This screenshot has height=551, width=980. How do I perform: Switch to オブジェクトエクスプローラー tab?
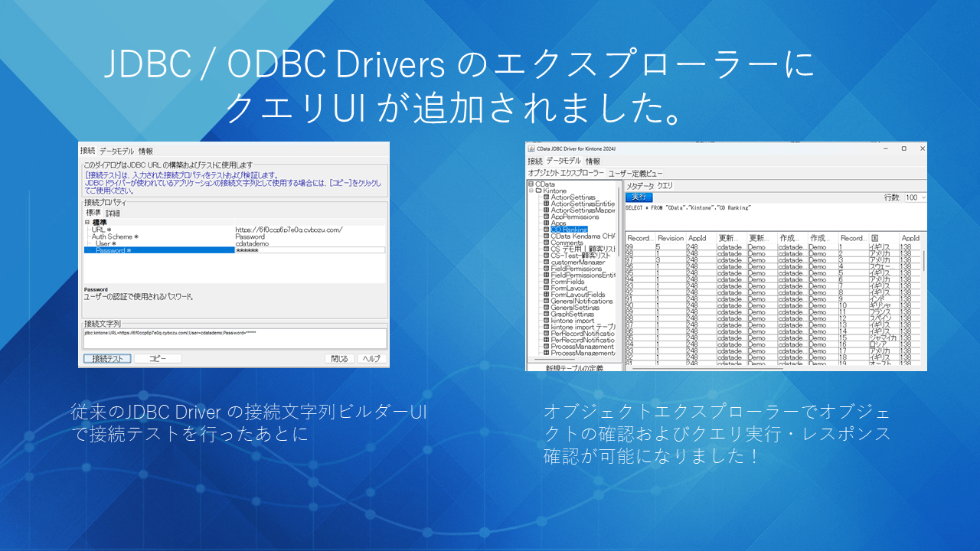566,174
